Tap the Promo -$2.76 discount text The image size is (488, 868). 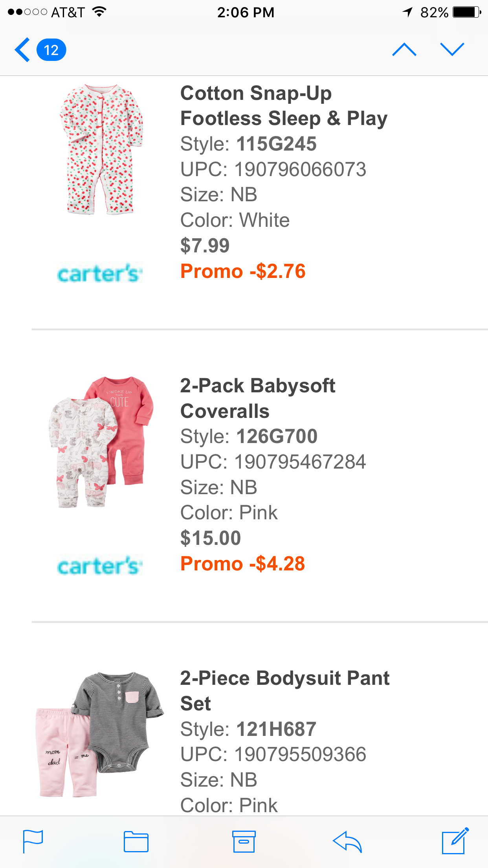pos(243,271)
